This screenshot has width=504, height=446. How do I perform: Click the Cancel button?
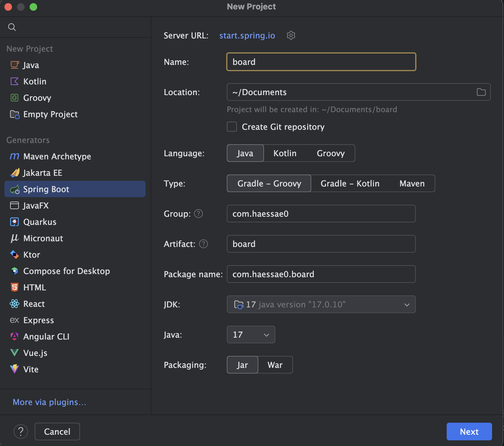(57, 432)
